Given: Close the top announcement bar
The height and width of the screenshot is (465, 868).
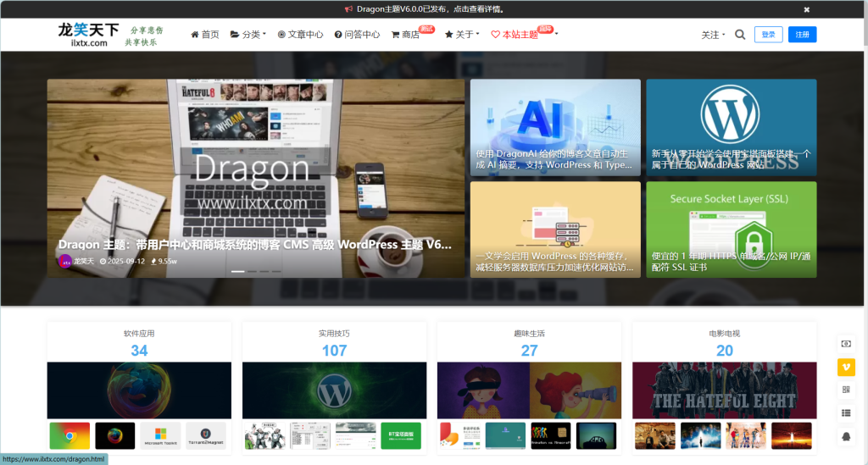Looking at the screenshot, I should tap(806, 9).
